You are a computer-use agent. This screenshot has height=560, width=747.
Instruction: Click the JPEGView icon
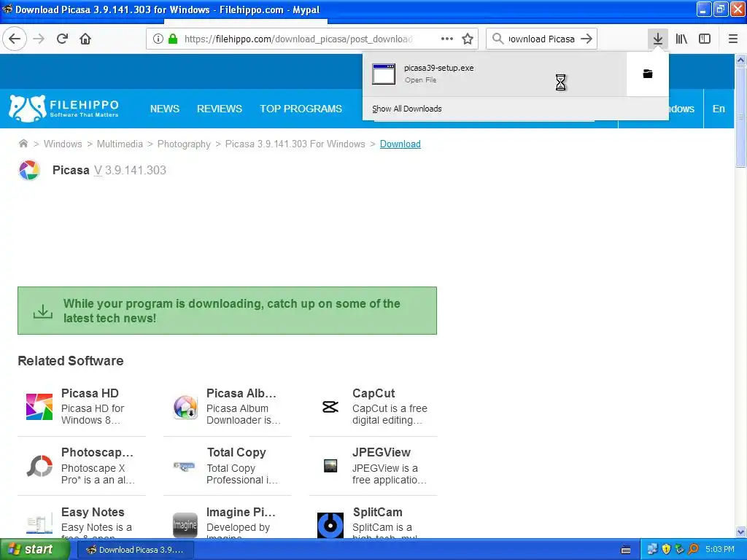pos(330,466)
